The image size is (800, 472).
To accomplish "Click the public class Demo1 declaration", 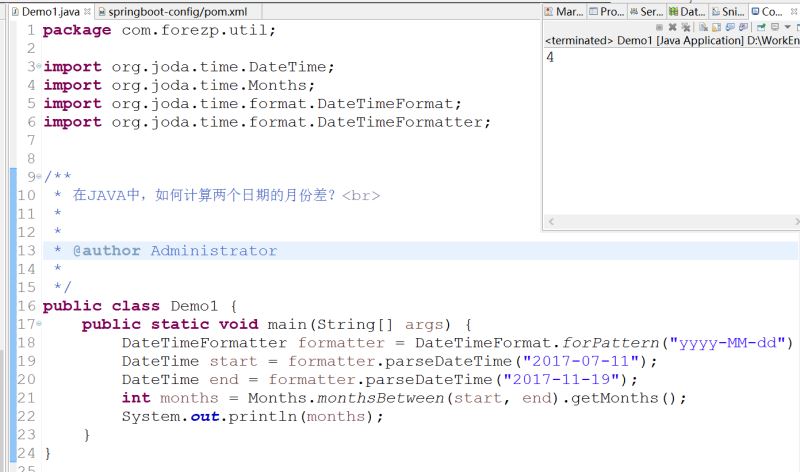I will tap(140, 306).
